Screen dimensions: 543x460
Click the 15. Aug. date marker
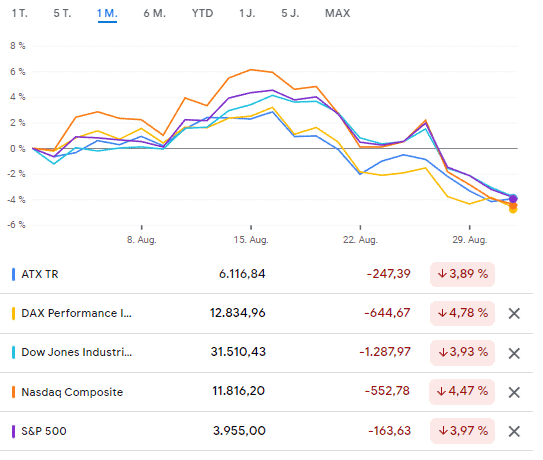pyautogui.click(x=251, y=240)
